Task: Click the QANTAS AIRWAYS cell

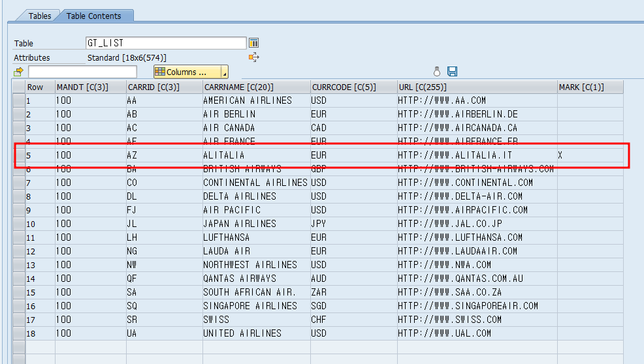Action: click(x=257, y=279)
